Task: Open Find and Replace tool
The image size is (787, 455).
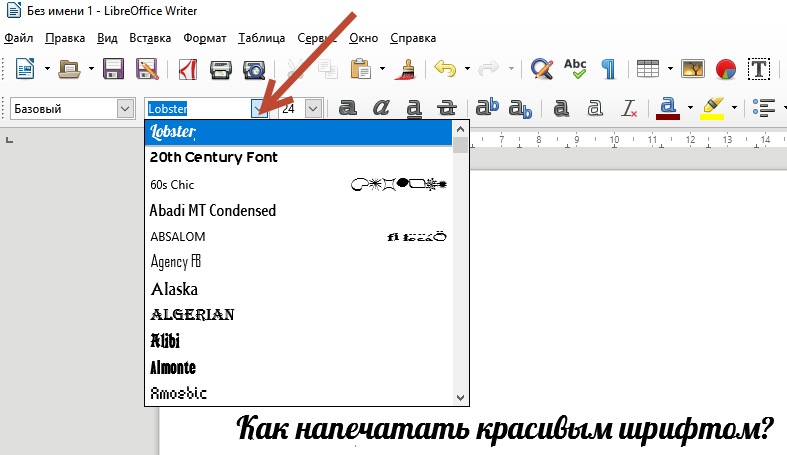Action: [541, 69]
